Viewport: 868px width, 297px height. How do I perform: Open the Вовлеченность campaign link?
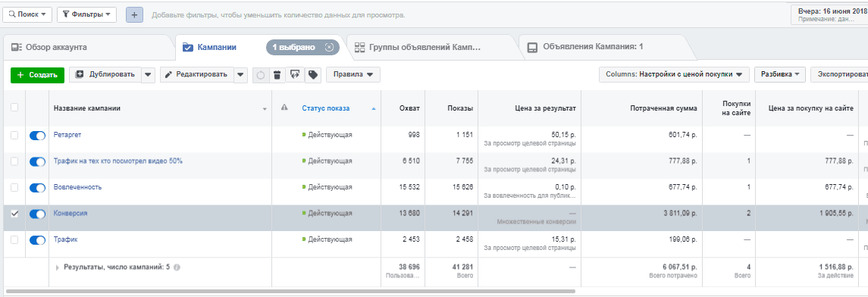point(77,187)
